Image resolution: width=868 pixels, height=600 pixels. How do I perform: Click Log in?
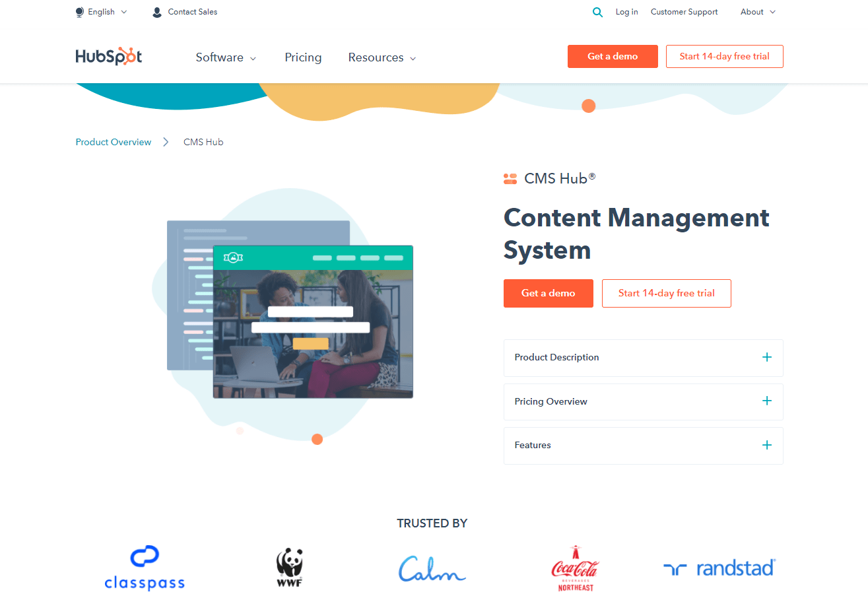pyautogui.click(x=626, y=12)
